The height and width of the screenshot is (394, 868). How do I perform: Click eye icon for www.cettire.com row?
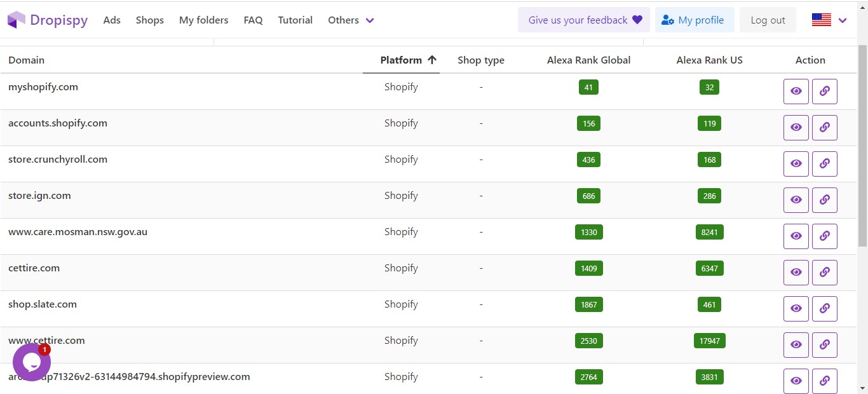pyautogui.click(x=796, y=344)
